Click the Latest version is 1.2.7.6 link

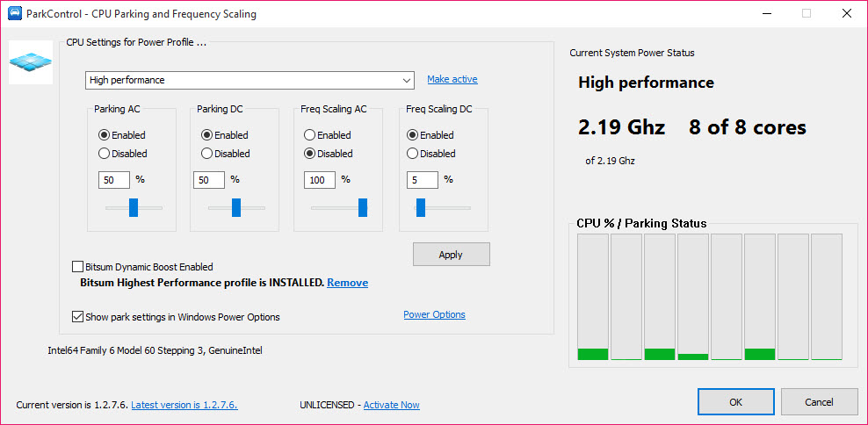pyautogui.click(x=184, y=405)
